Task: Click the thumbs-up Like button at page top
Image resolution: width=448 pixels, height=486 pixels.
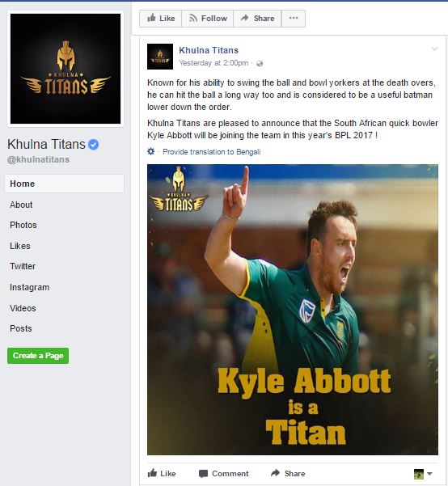Action: [161, 19]
